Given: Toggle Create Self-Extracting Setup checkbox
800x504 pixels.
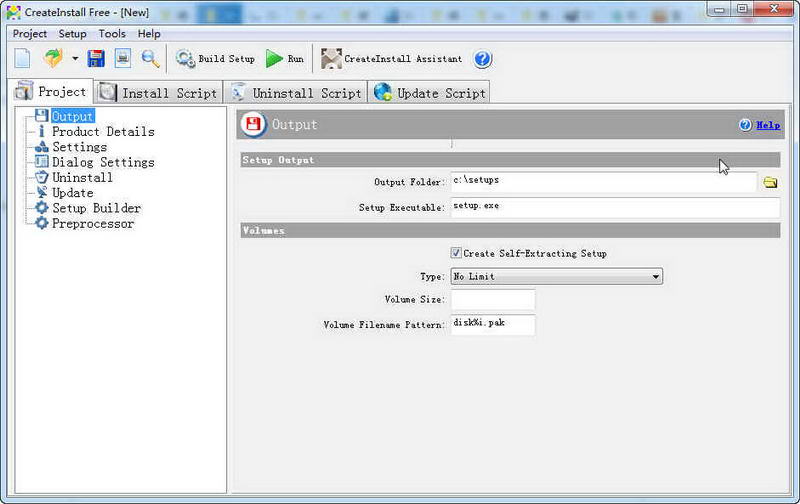Looking at the screenshot, I should (x=456, y=253).
